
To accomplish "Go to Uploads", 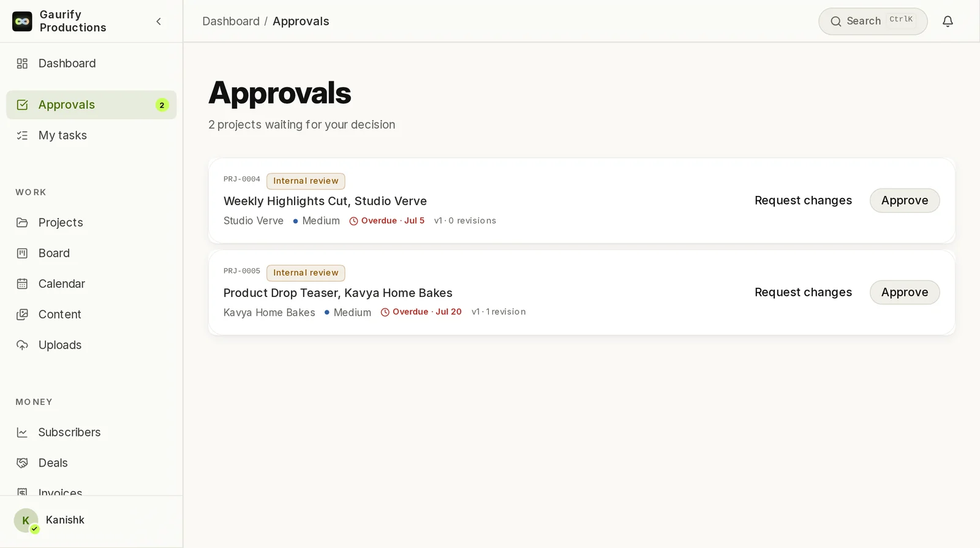I will pyautogui.click(x=91, y=345).
